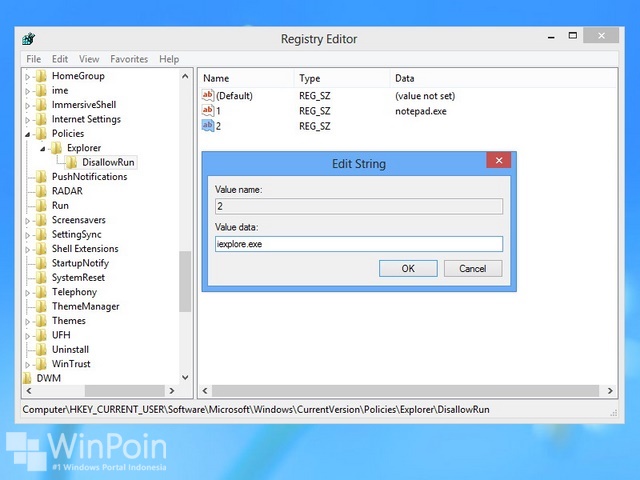
Task: Click the greyed Value name field
Action: (359, 206)
